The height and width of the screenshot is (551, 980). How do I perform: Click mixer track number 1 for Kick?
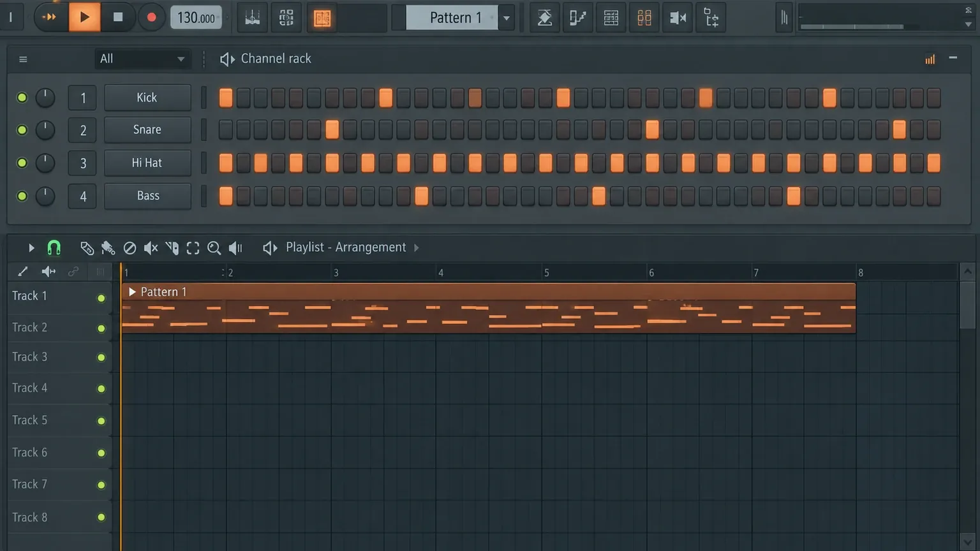pyautogui.click(x=82, y=98)
